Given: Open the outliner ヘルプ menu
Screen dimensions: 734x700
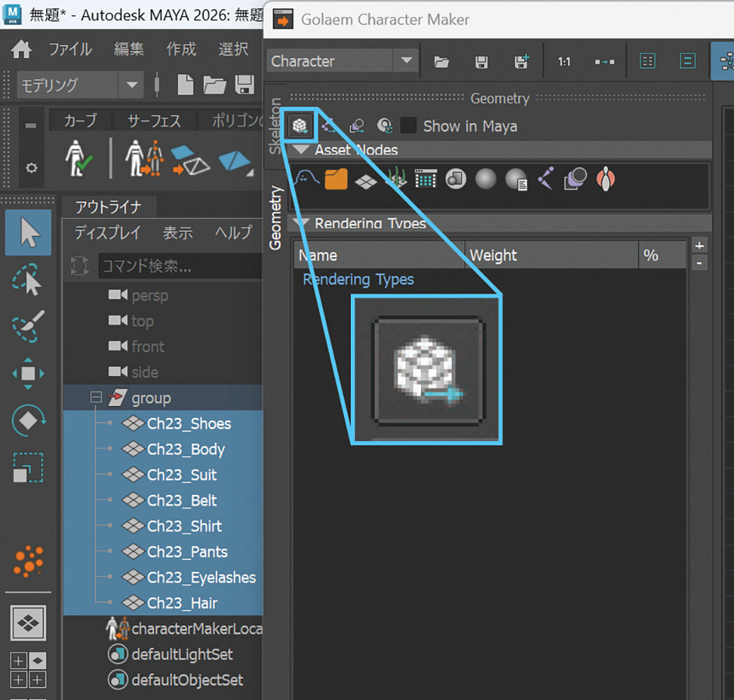Looking at the screenshot, I should coord(234,232).
